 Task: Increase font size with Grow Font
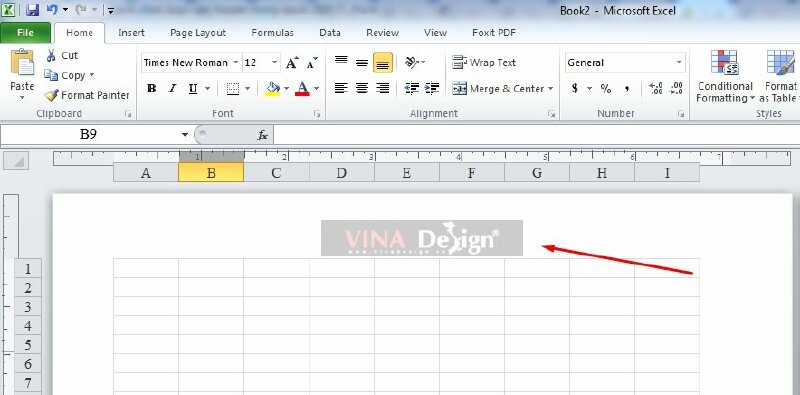click(291, 63)
